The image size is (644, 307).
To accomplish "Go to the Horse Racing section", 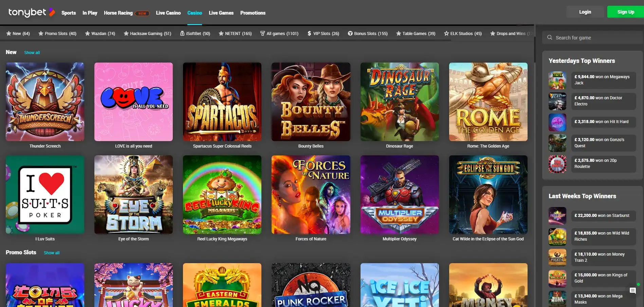I will click(118, 13).
